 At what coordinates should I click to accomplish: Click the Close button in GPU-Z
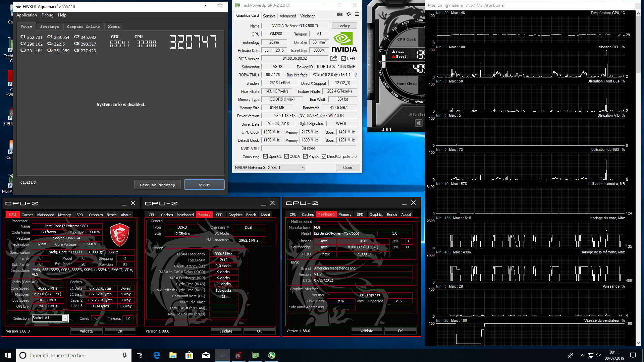pyautogui.click(x=347, y=168)
